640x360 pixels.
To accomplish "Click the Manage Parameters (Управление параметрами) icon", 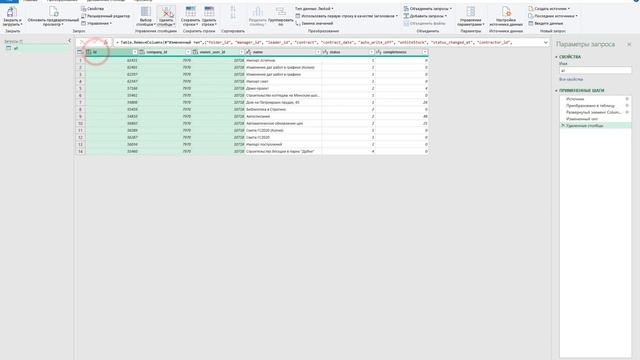I will 471,11.
